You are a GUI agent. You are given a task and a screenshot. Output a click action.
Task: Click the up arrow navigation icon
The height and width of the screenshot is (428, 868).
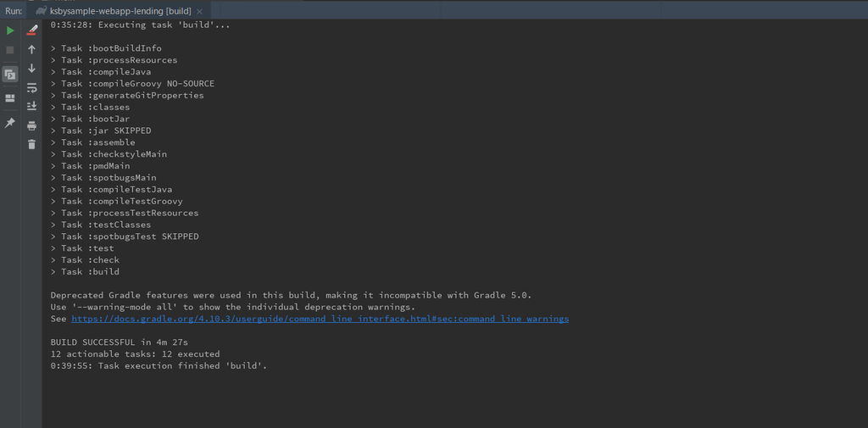coord(31,49)
